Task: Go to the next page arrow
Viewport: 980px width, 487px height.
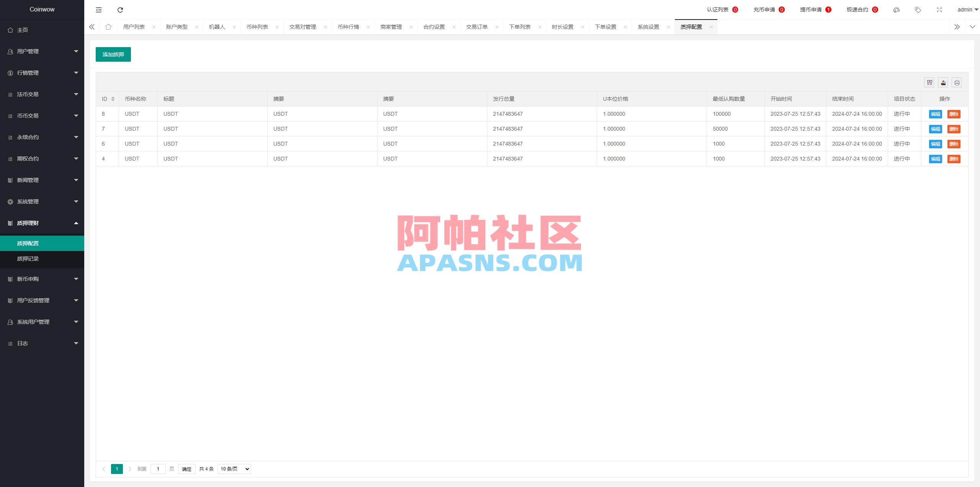Action: 130,469
